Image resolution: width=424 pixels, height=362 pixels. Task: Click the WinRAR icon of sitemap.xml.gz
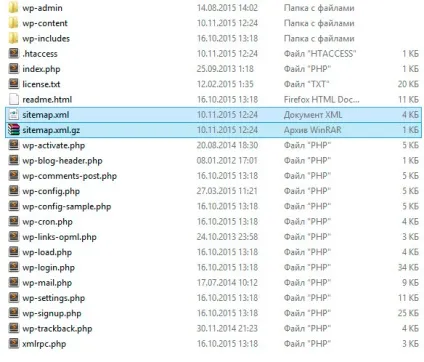point(13,130)
